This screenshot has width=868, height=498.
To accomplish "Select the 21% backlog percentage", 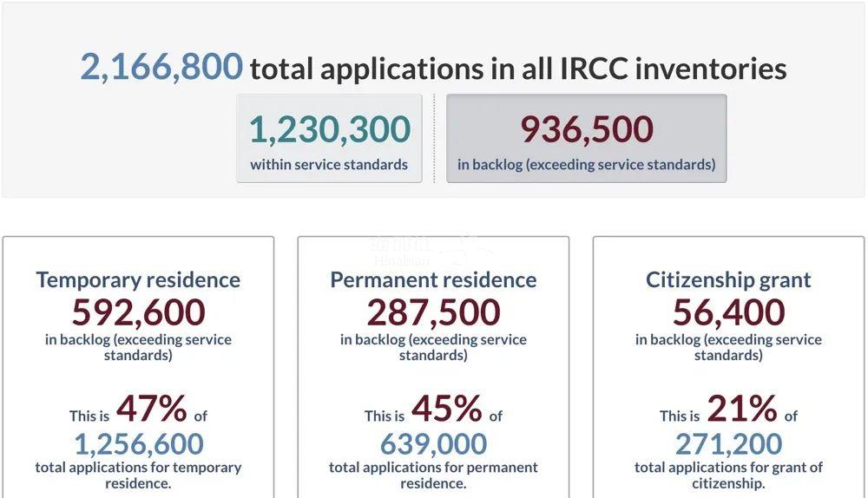I will (x=741, y=408).
